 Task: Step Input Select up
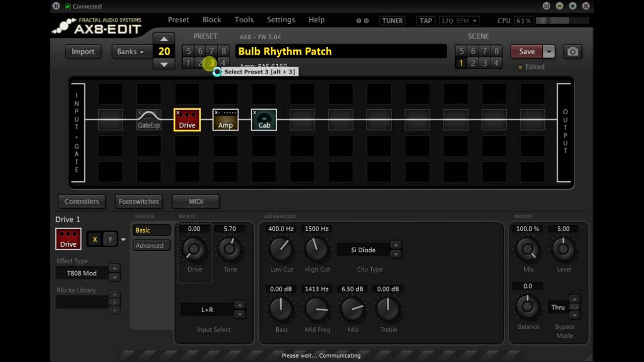(x=240, y=305)
